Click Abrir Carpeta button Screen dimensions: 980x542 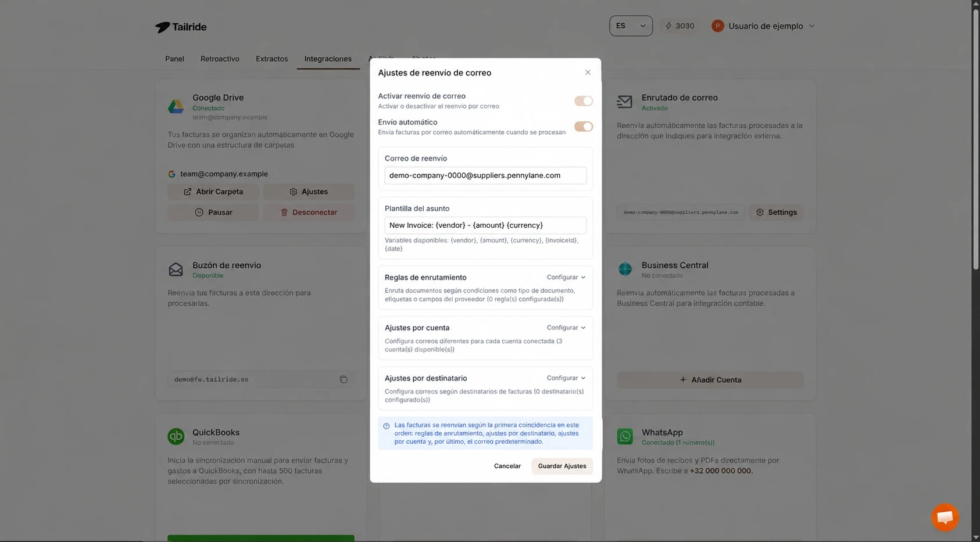[213, 192]
